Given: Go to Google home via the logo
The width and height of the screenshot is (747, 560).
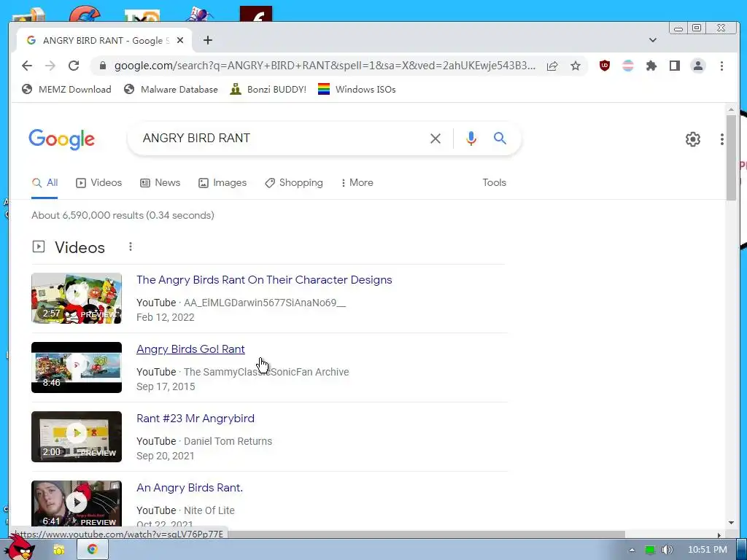Looking at the screenshot, I should click(61, 139).
